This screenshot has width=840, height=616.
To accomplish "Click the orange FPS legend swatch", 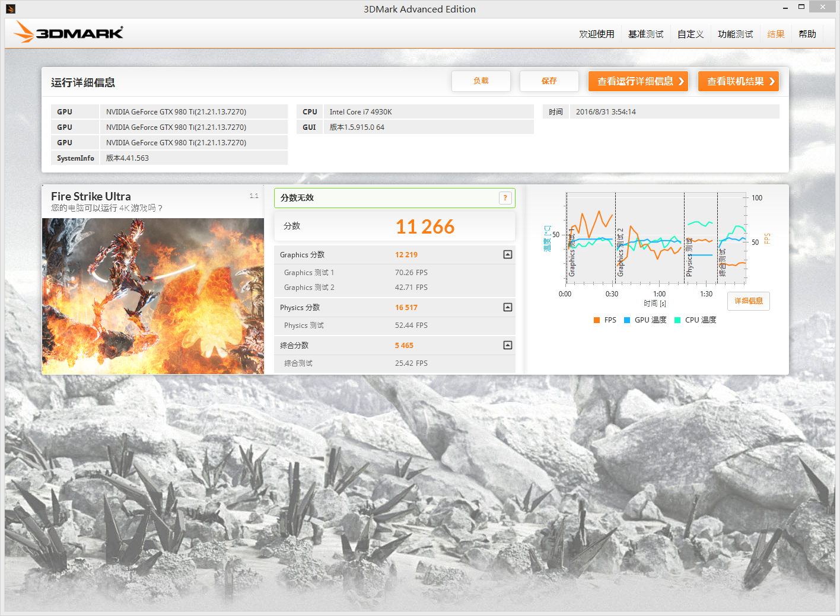I will [x=597, y=320].
